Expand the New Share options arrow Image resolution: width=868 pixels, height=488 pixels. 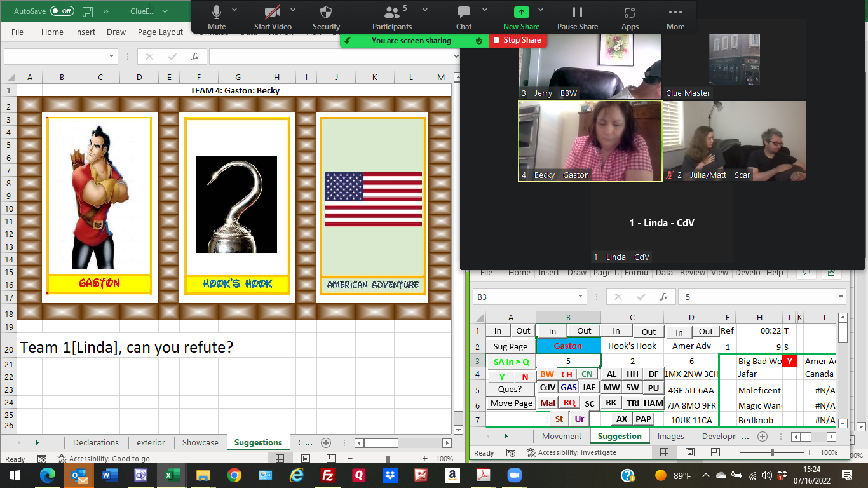pos(541,10)
